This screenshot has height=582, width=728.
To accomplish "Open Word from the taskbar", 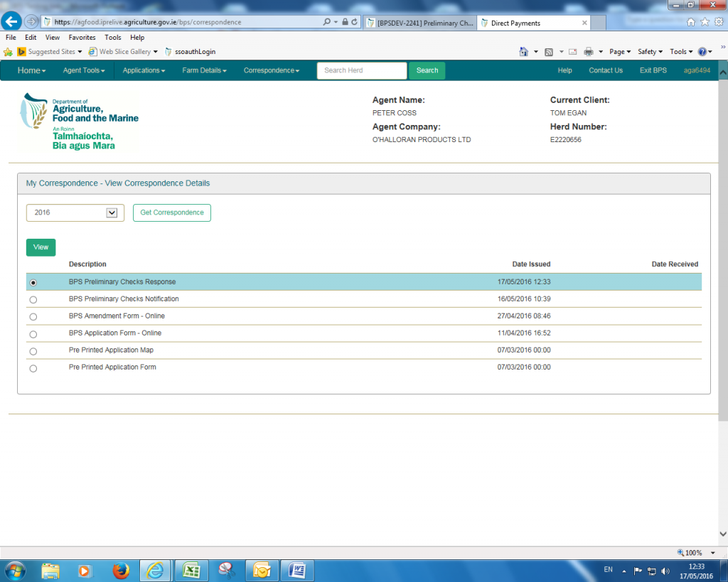I will (296, 570).
